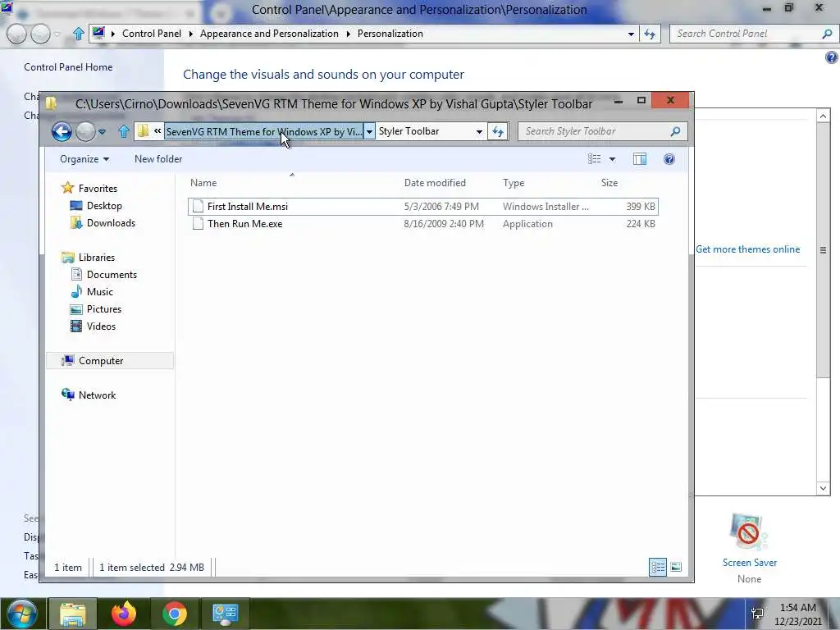Open Pictures library
Image resolution: width=840 pixels, height=630 pixels.
(x=104, y=309)
